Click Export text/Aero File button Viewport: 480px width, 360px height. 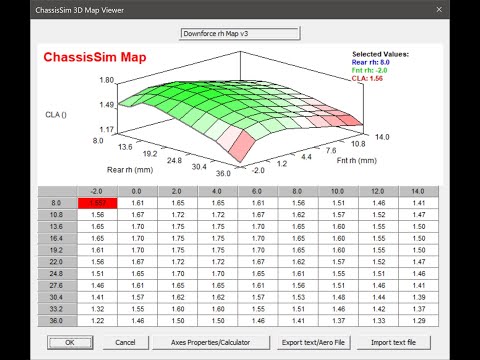click(313, 342)
